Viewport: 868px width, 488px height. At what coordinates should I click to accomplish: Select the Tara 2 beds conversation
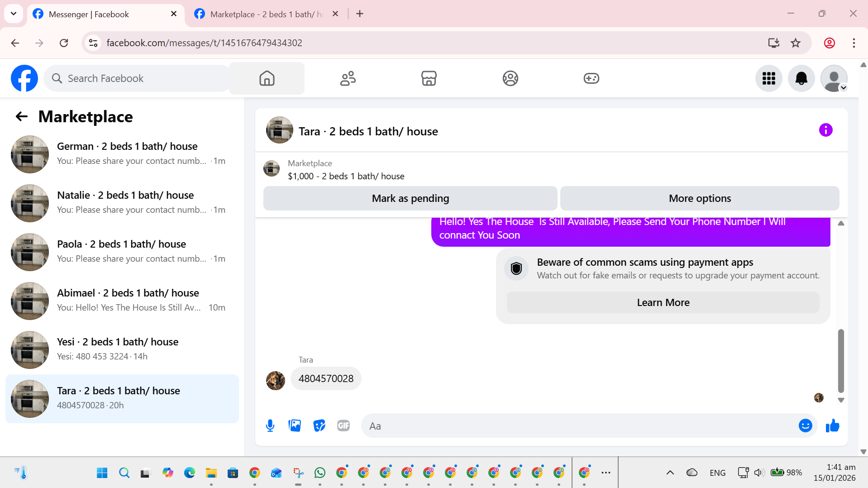(x=122, y=399)
